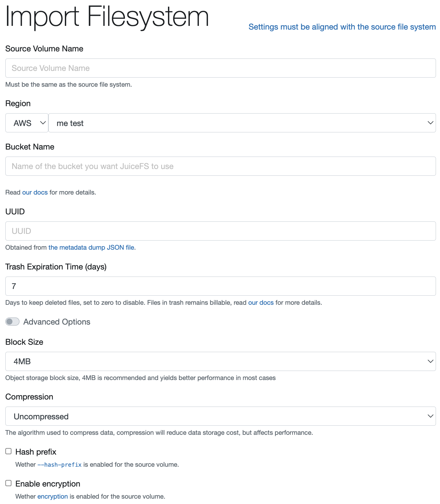This screenshot has width=440, height=504.
Task: Click the Enable encryption label text
Action: [x=48, y=484]
